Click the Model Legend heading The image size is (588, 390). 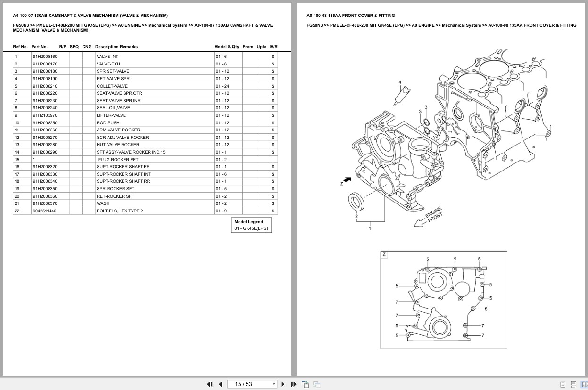coord(249,222)
